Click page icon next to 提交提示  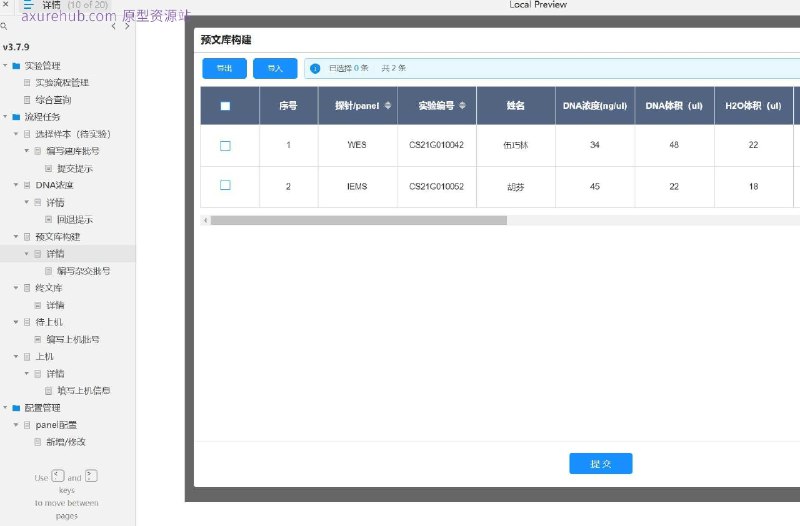tap(48, 168)
